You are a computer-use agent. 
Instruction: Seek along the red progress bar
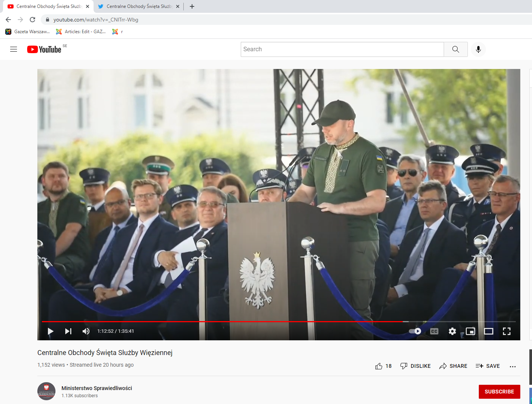point(226,321)
